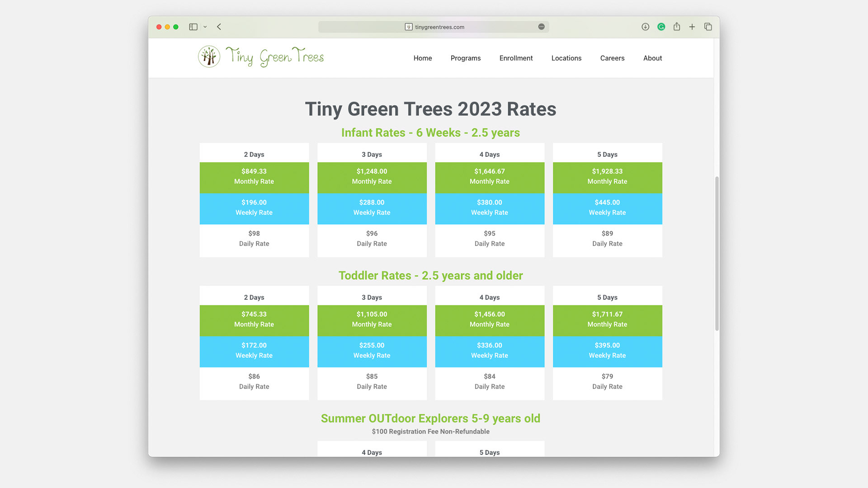This screenshot has height=488, width=868.
Task: Open the About navigation item
Action: (652, 58)
